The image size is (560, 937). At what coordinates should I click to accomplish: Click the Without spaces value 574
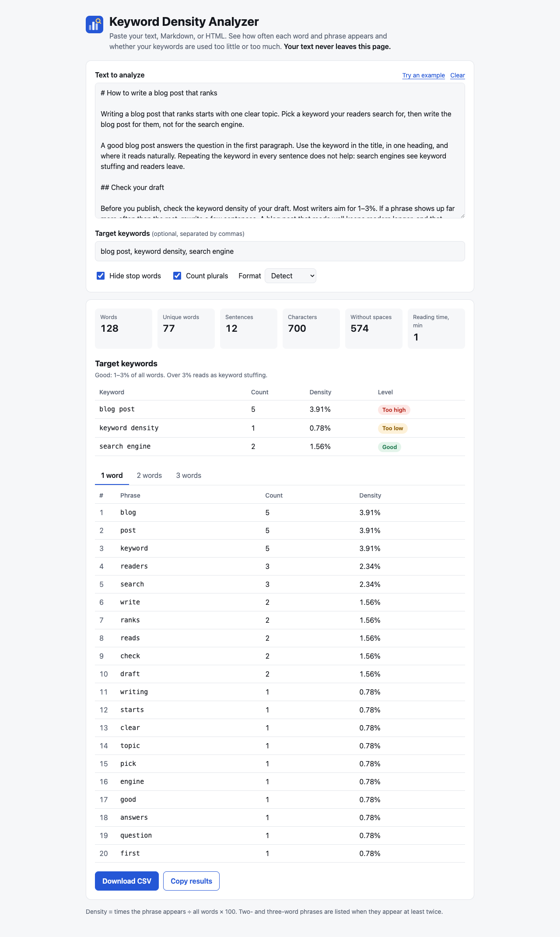[x=360, y=329]
